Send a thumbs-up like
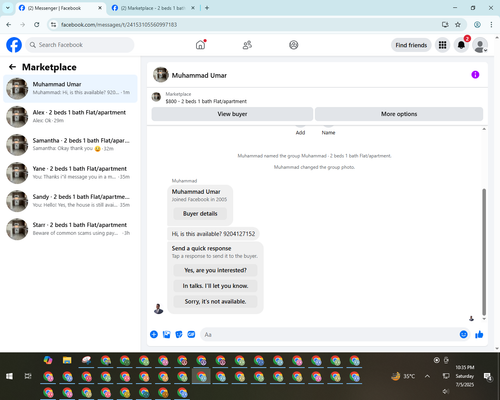This screenshot has width=500, height=400. (479, 334)
